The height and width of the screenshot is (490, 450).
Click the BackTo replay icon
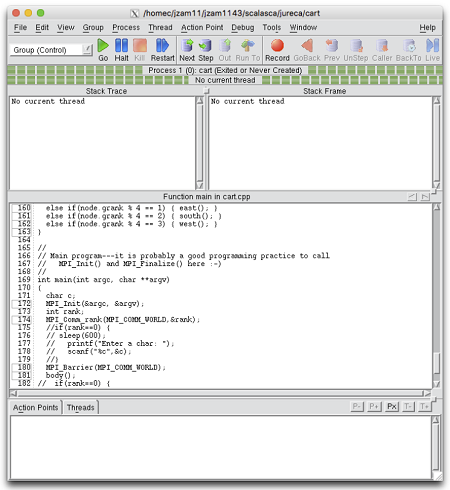coord(409,50)
